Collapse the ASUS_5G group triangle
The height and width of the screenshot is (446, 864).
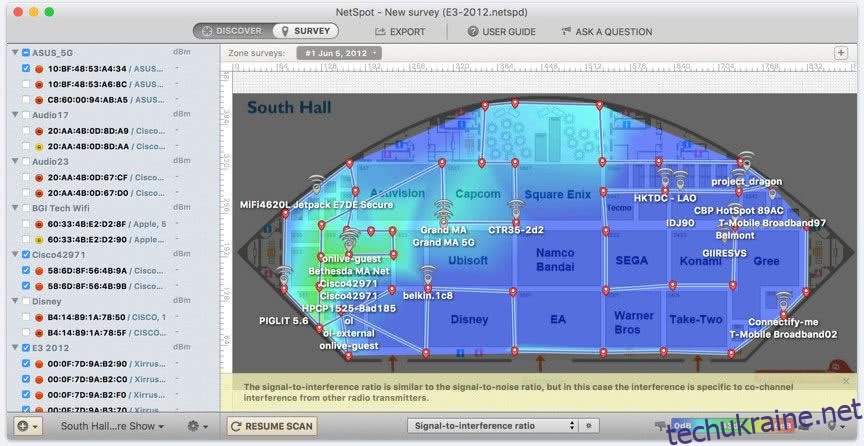(15, 53)
